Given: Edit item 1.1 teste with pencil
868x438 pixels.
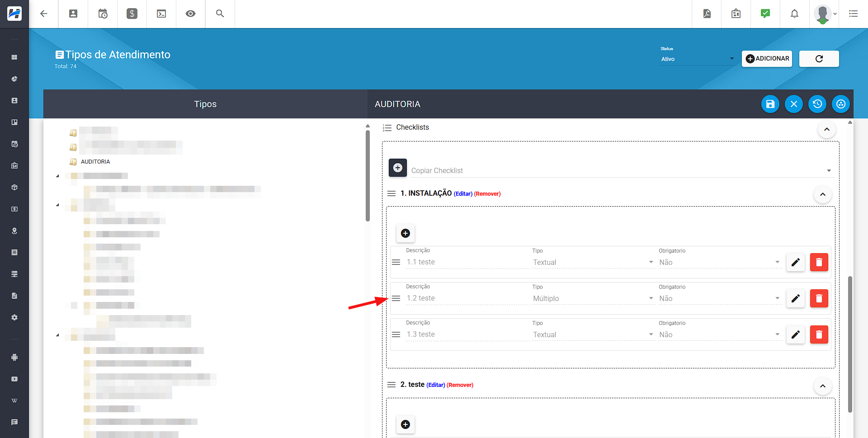Looking at the screenshot, I should pyautogui.click(x=796, y=262).
